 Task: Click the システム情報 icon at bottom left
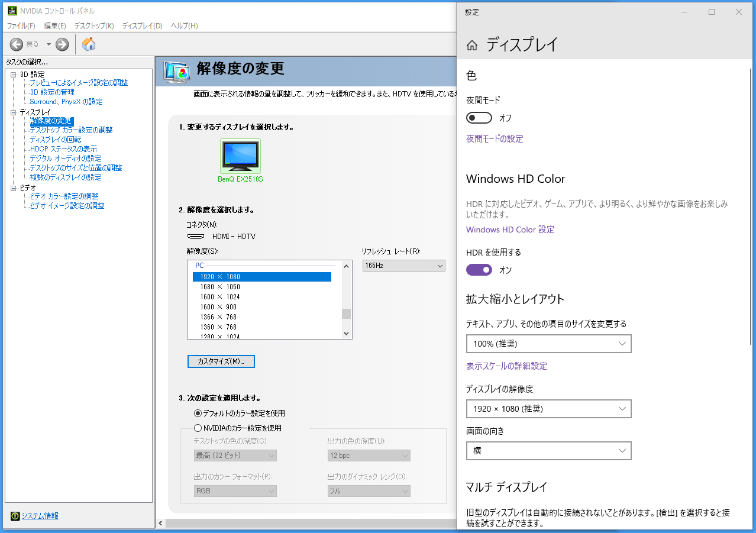[15, 516]
